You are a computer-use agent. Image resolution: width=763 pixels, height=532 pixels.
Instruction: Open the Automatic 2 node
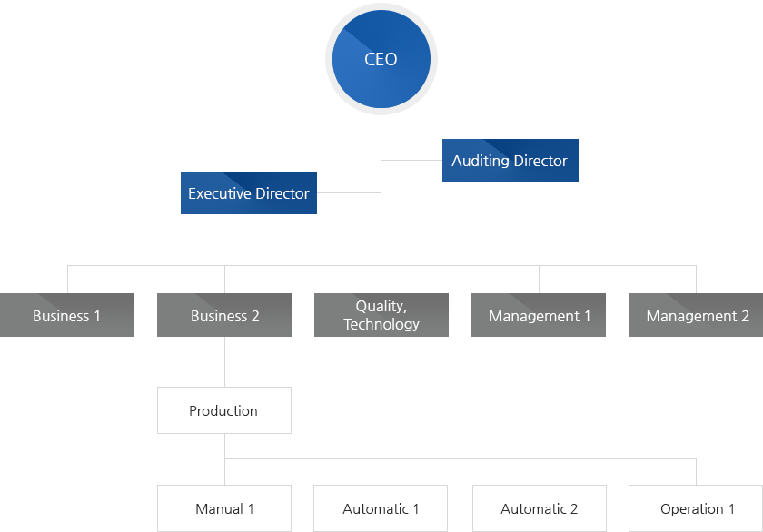539,508
